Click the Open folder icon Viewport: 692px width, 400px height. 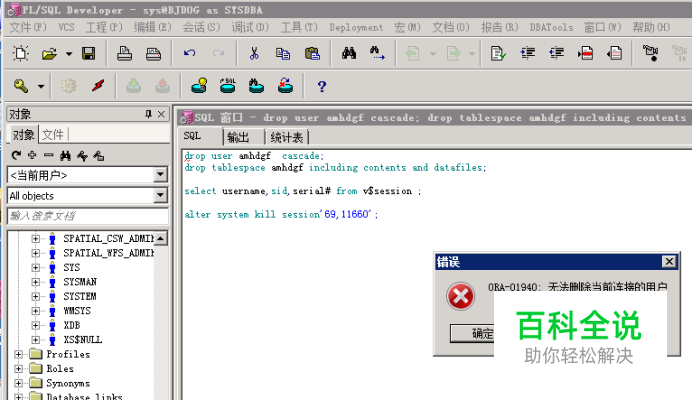(x=49, y=54)
